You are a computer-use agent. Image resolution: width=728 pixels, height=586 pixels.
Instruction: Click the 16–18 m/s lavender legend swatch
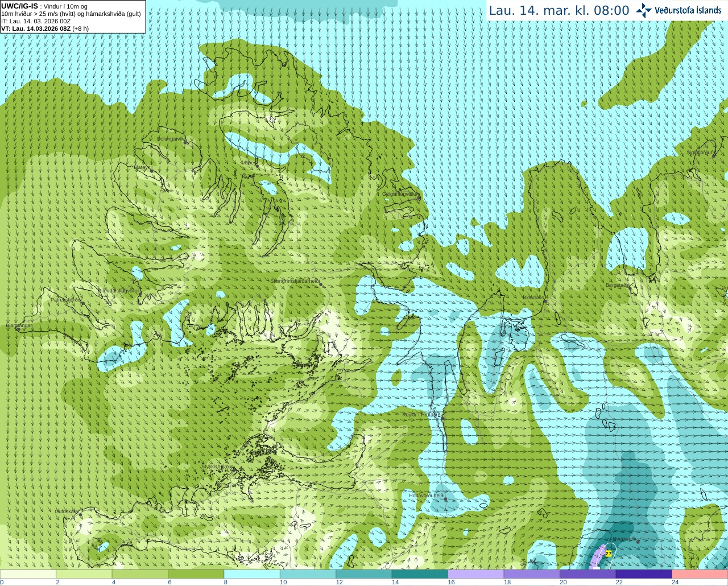pos(476,574)
